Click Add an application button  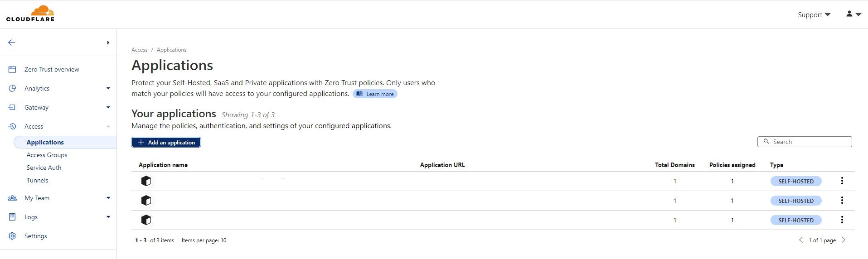pos(166,142)
